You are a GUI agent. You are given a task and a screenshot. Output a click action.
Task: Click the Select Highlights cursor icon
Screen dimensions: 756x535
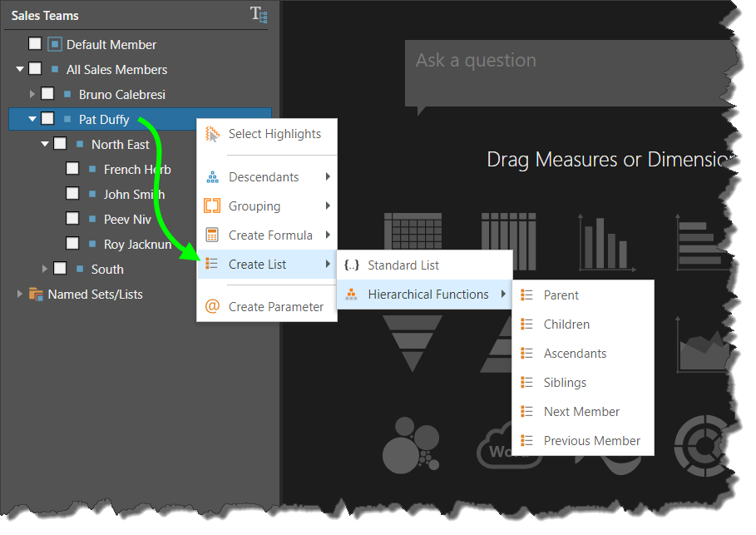(212, 134)
